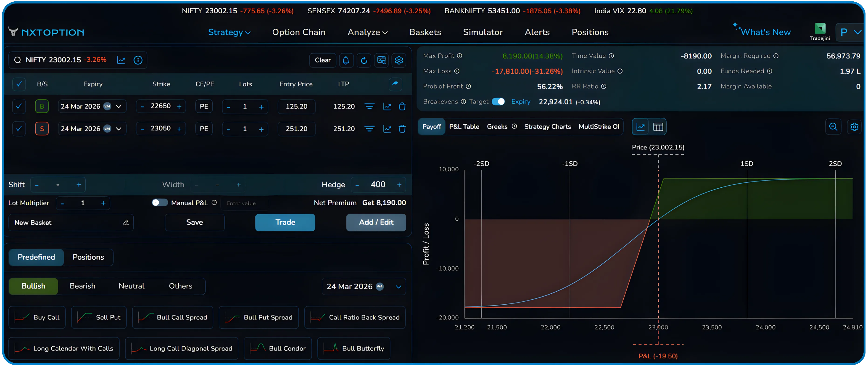This screenshot has width=868, height=368.
Task: Open the share icon above LTP column
Action: click(395, 84)
